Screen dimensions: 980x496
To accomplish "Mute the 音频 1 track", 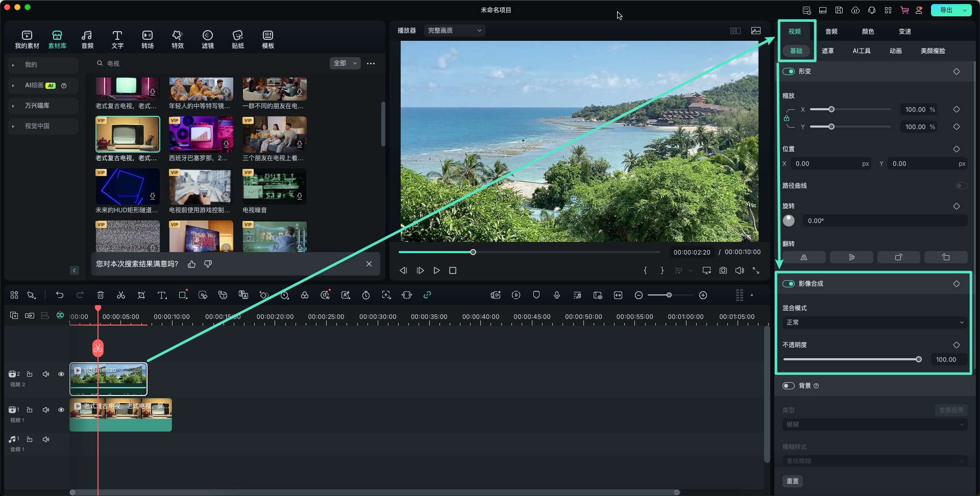I will 46,439.
